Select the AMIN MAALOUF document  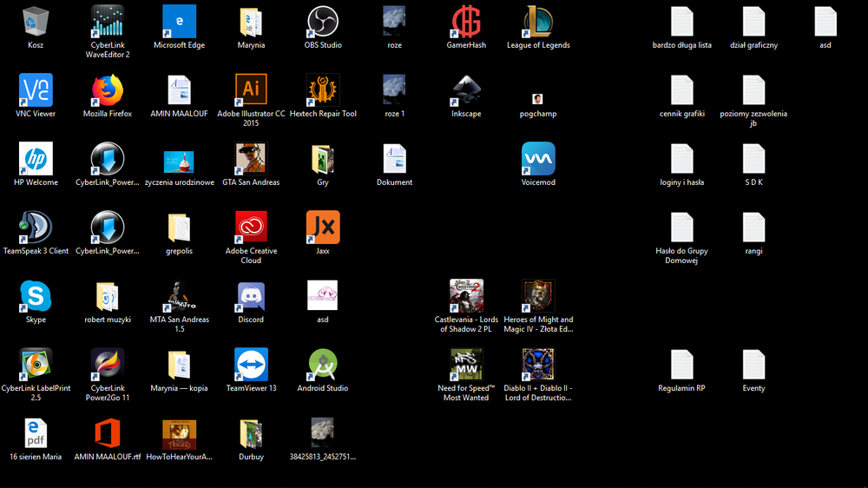point(179,90)
